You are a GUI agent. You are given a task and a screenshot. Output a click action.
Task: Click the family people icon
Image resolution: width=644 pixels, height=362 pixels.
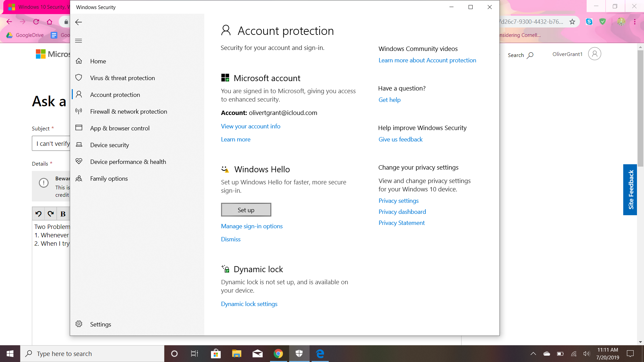point(79,178)
